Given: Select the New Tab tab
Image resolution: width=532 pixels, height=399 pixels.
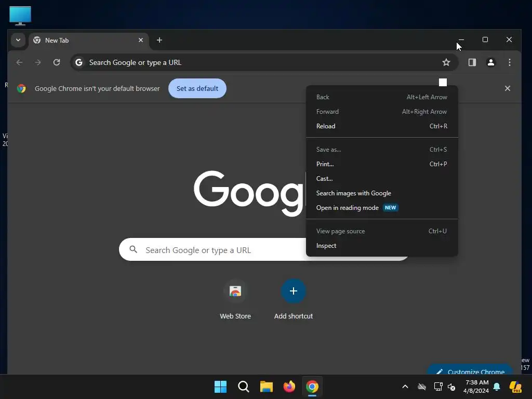Looking at the screenshot, I should pyautogui.click(x=89, y=41).
